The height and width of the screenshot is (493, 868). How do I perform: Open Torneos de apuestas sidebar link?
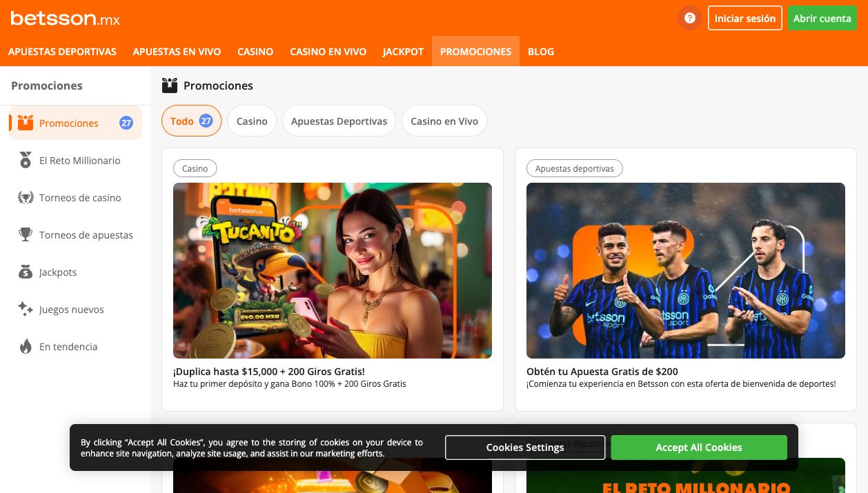click(x=75, y=234)
